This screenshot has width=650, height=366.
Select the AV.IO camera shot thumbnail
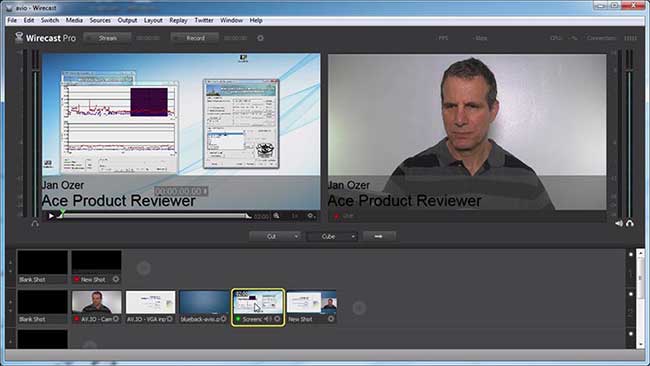pyautogui.click(x=96, y=303)
